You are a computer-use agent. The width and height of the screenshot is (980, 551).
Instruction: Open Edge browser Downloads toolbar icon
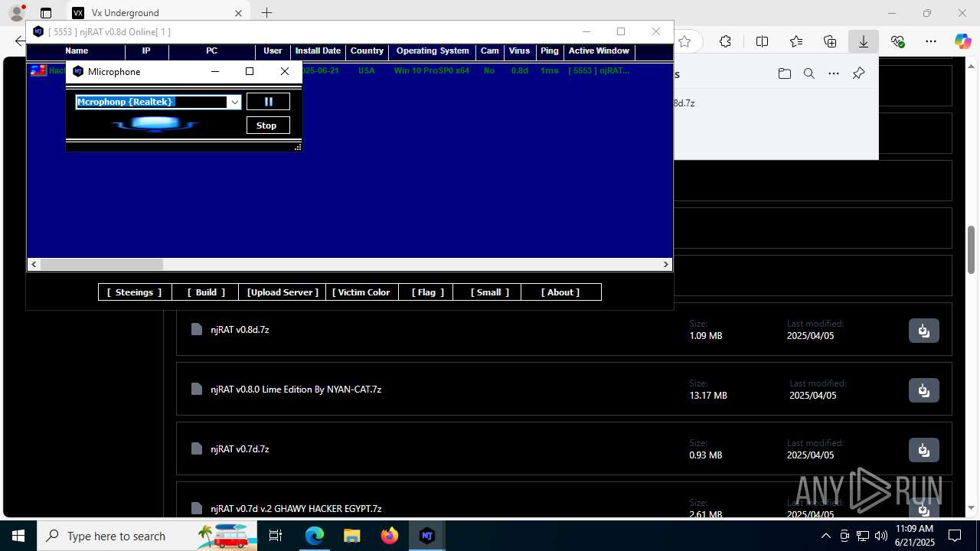pos(863,41)
